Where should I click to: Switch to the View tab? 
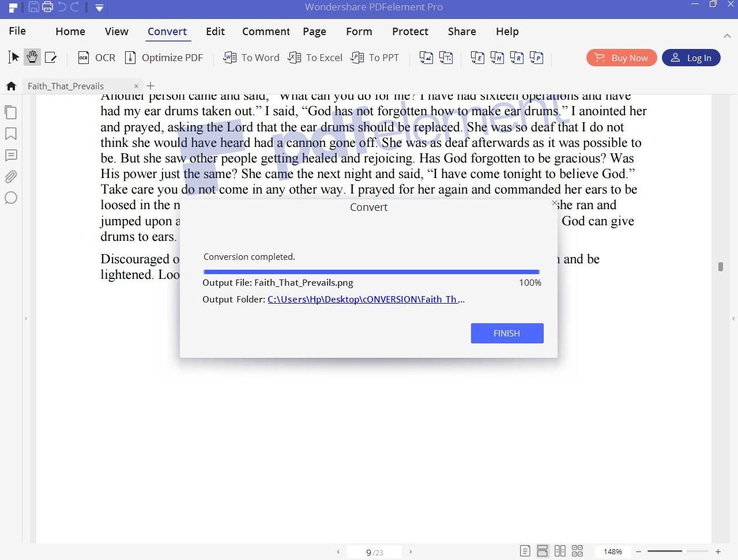(116, 31)
